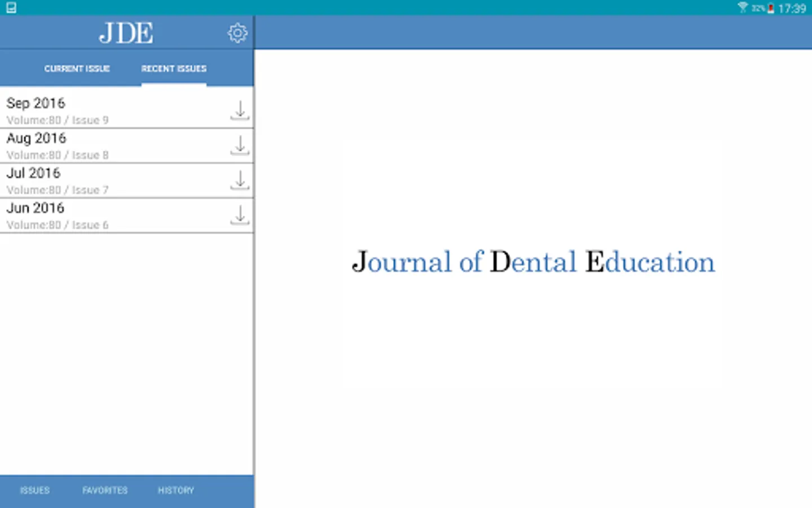Image resolution: width=812 pixels, height=508 pixels.
Task: Tap the Wi-Fi status icon
Action: pos(743,7)
